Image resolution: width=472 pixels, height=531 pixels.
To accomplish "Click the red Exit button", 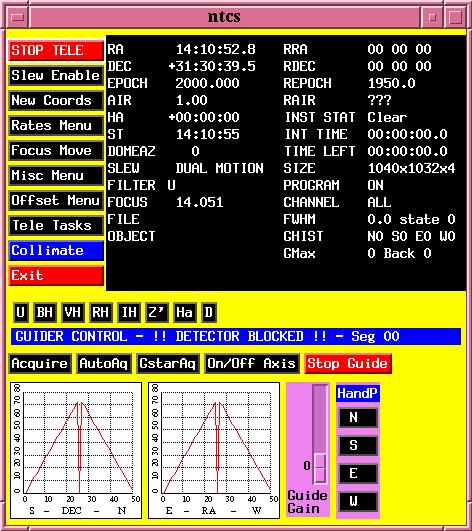I will point(56,276).
